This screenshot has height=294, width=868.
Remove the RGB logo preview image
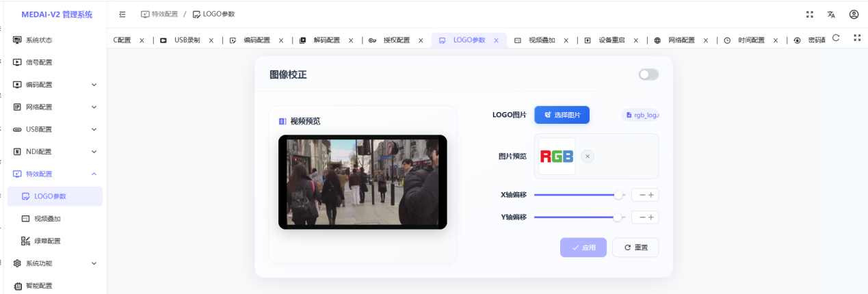(x=588, y=156)
